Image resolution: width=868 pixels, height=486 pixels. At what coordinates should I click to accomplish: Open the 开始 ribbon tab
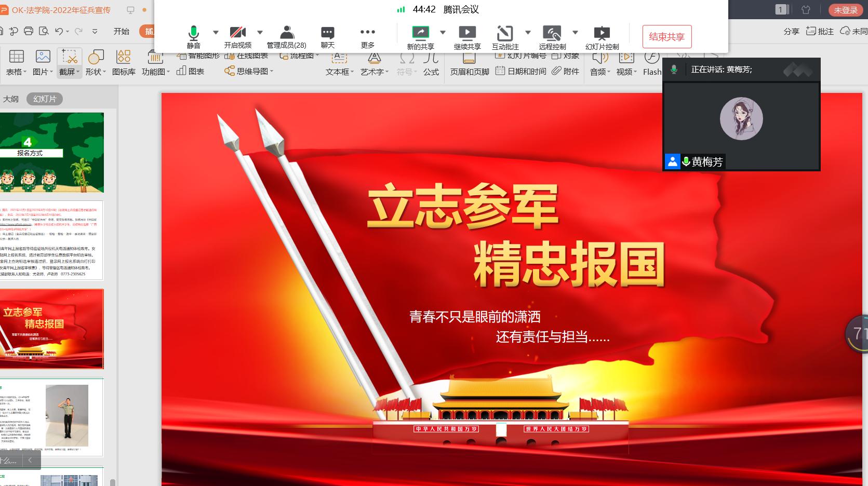tap(121, 31)
